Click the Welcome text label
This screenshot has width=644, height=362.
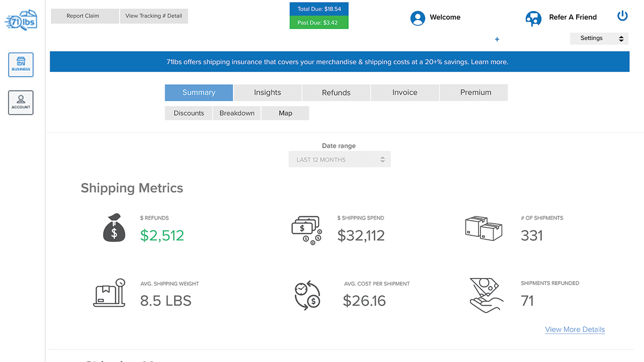point(445,17)
